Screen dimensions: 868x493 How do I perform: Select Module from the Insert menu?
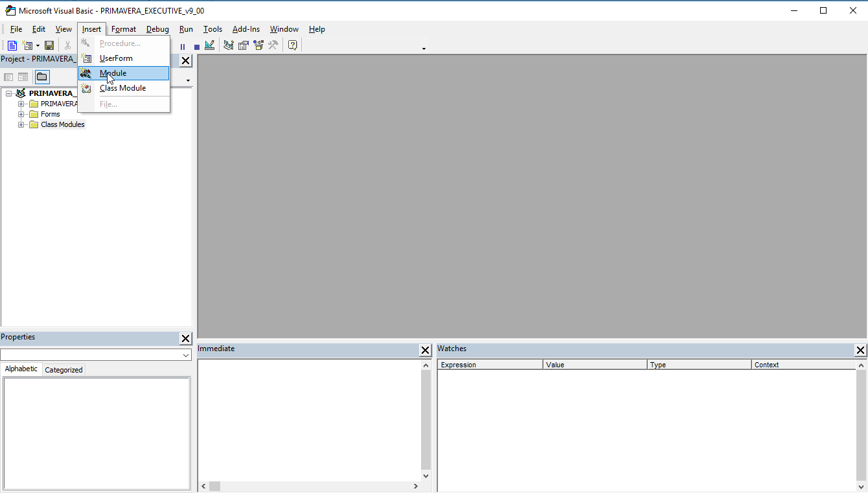[113, 73]
